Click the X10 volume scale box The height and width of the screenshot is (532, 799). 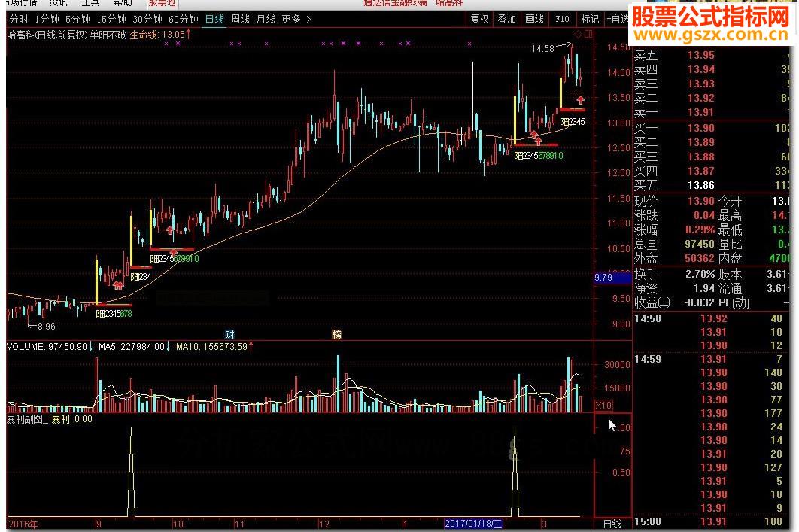(604, 406)
